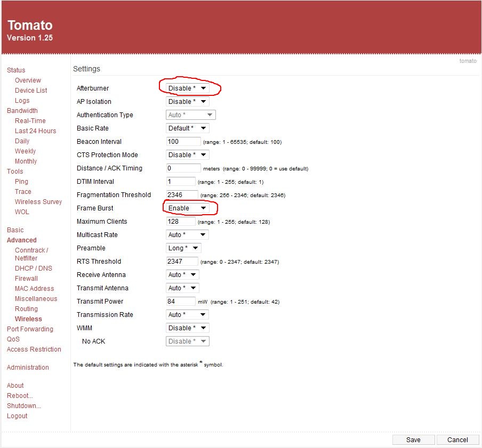Click the Transmit Power input field
Screen dimensions: 482x448
pyautogui.click(x=181, y=302)
